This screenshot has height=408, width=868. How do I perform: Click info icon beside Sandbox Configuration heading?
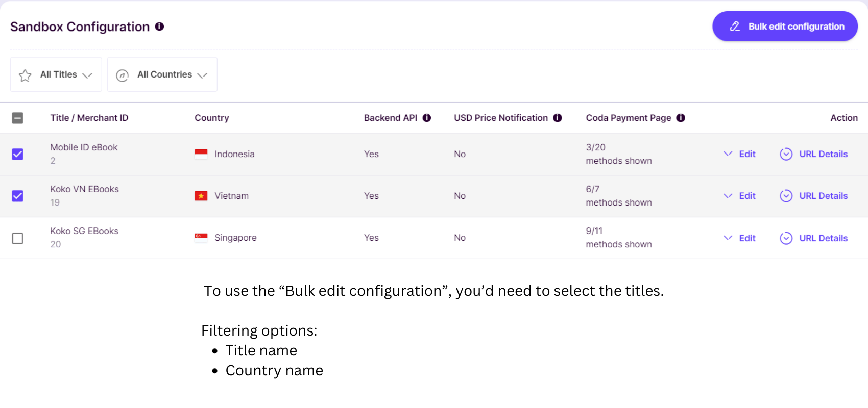click(x=159, y=27)
